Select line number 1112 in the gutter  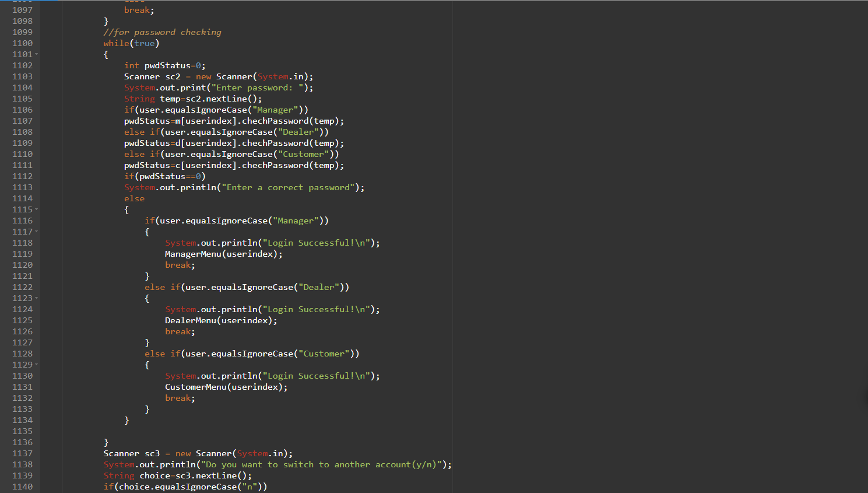pyautogui.click(x=22, y=176)
